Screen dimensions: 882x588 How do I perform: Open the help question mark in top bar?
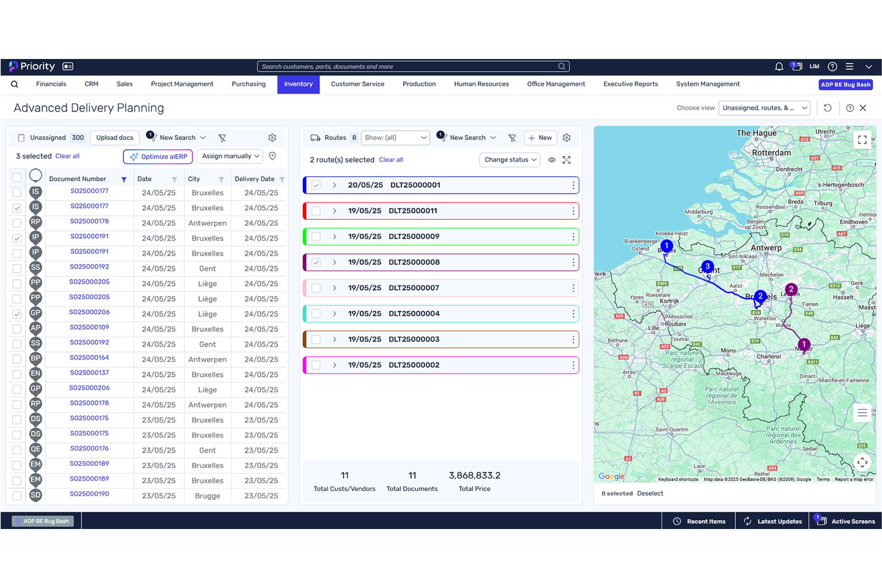(833, 67)
